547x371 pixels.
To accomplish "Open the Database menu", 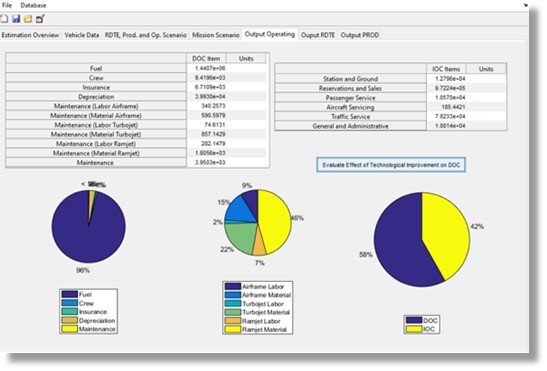I will pyautogui.click(x=33, y=5).
